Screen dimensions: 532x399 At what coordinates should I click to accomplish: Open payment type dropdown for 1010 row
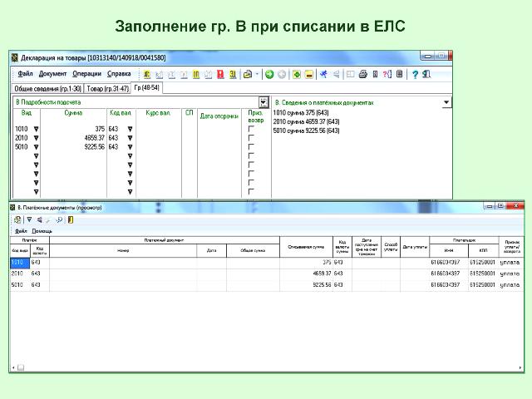[x=36, y=130]
